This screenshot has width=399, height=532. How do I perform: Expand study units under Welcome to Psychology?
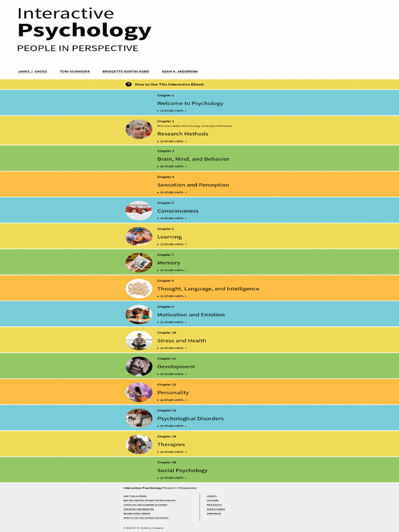(171, 111)
